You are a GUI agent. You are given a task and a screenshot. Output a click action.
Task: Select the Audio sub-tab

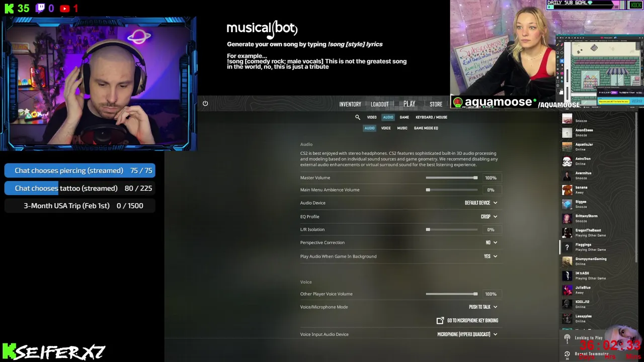click(x=370, y=128)
